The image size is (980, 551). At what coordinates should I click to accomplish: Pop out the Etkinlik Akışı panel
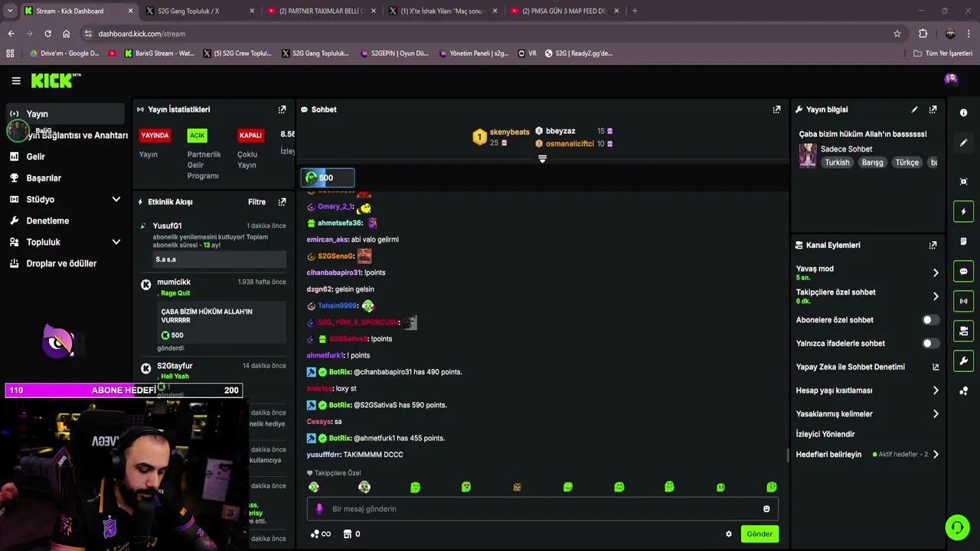(x=282, y=202)
